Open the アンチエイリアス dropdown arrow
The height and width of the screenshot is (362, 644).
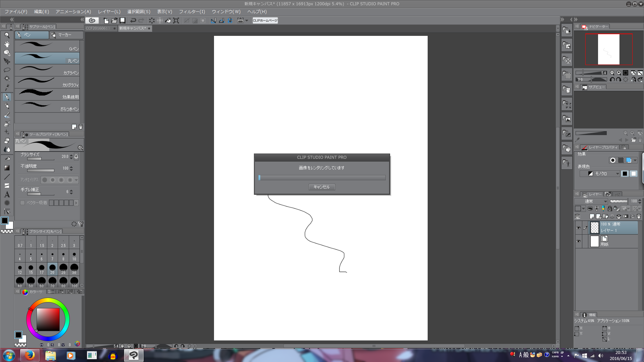pos(76,180)
